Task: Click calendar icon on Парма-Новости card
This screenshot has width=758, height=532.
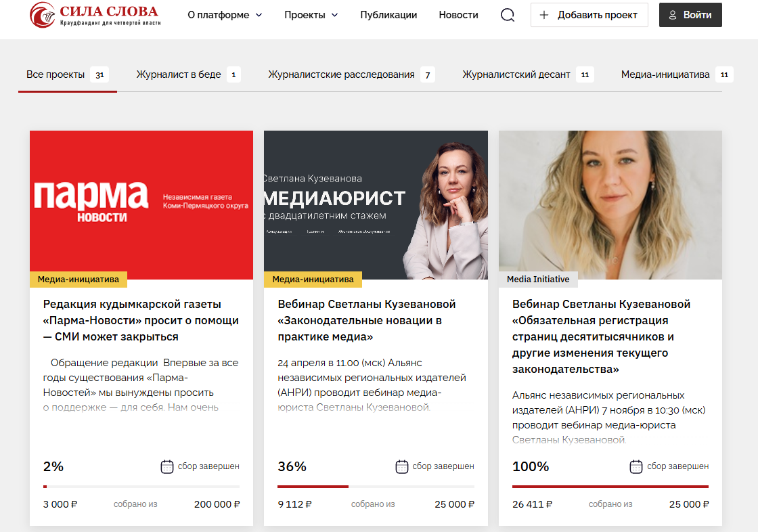Action: click(166, 467)
